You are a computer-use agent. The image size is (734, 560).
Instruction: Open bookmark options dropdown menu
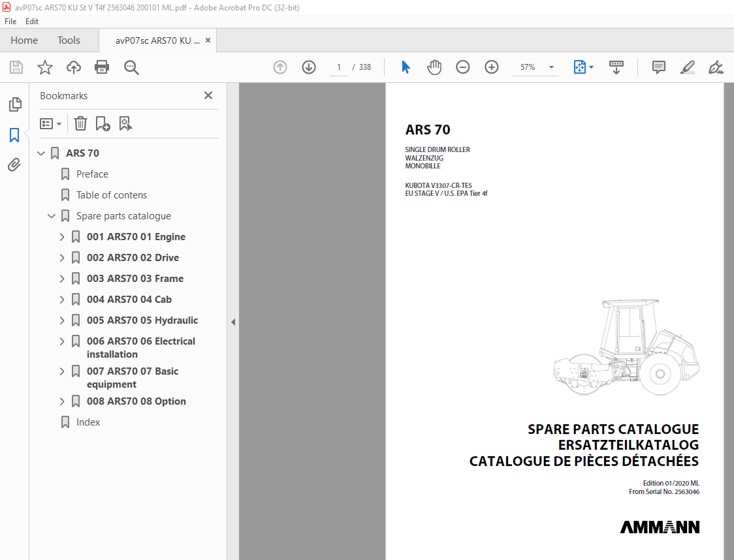click(50, 123)
